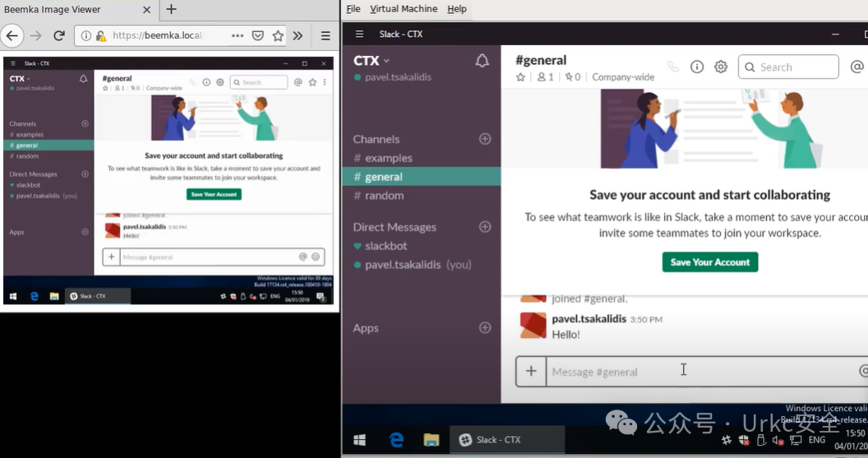Open Slack notifications bell in VM window
The image size is (868, 458).
coord(482,60)
